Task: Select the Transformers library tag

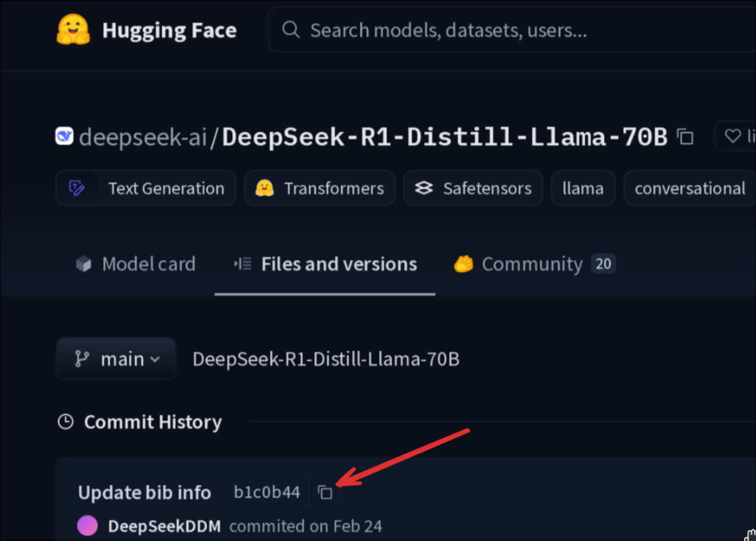Action: tap(320, 188)
